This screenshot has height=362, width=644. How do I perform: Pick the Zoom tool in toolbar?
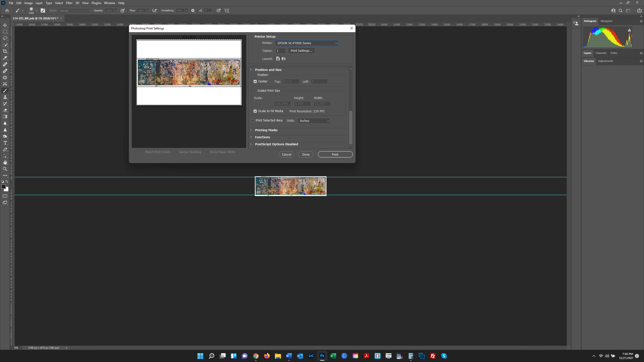(5, 169)
